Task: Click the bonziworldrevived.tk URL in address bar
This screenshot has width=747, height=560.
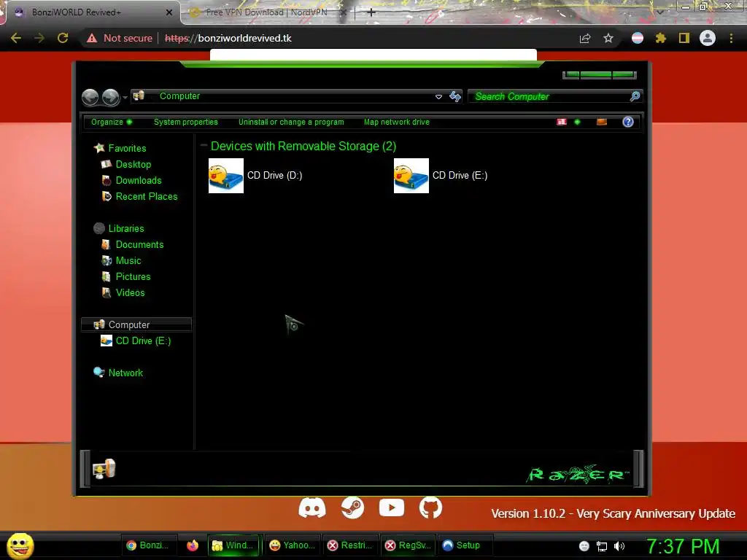Action: [x=228, y=38]
